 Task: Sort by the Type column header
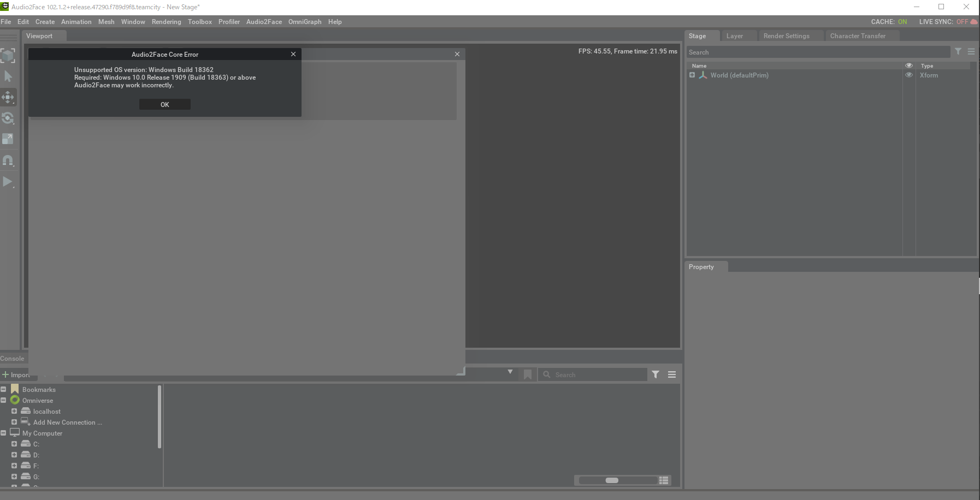click(x=927, y=66)
